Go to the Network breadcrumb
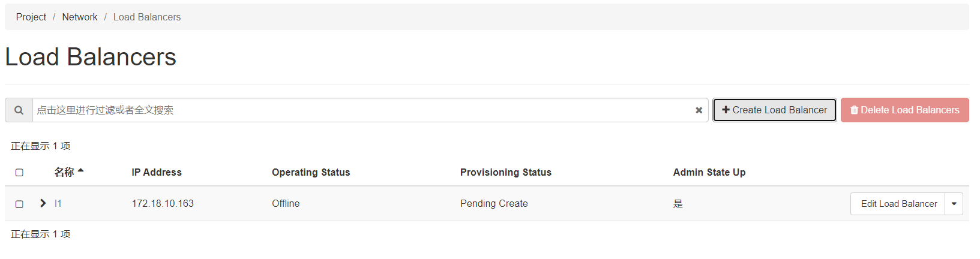This screenshot has width=980, height=259. (80, 17)
